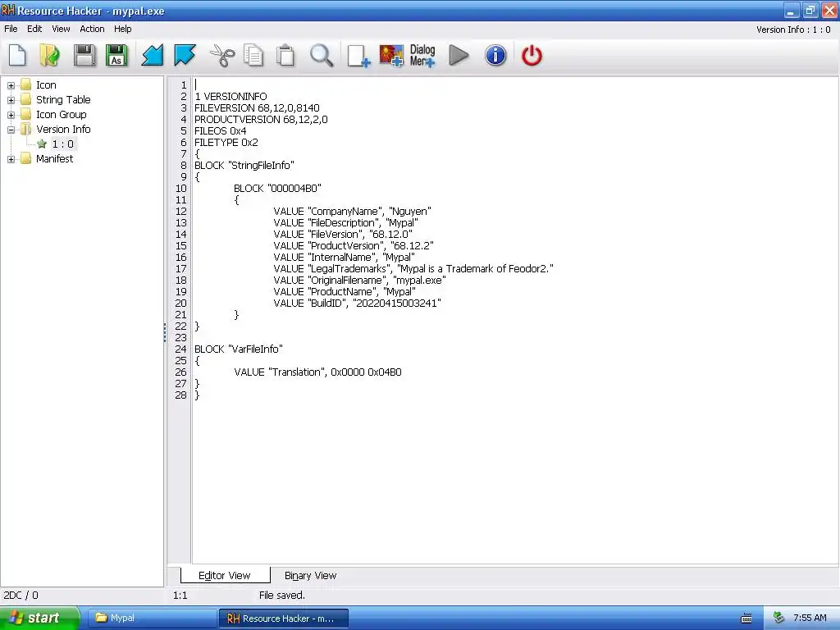Open the View menu
Image resolution: width=840 pixels, height=630 pixels.
click(61, 29)
